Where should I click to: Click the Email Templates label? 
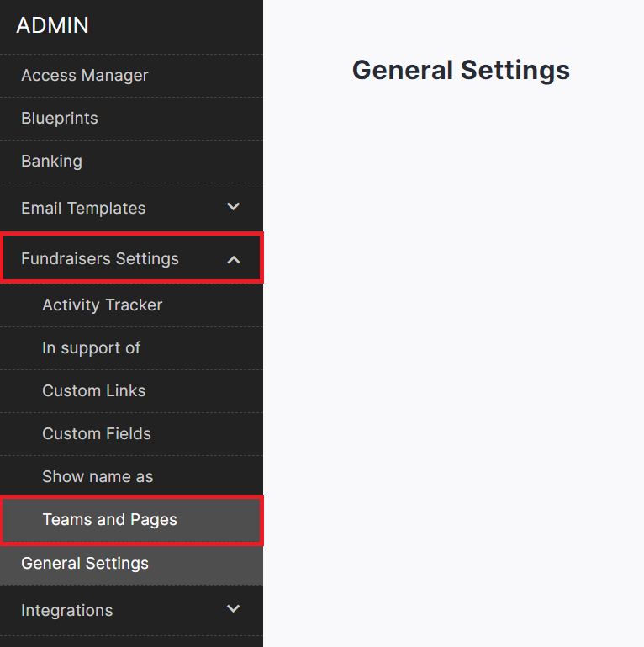[83, 208]
